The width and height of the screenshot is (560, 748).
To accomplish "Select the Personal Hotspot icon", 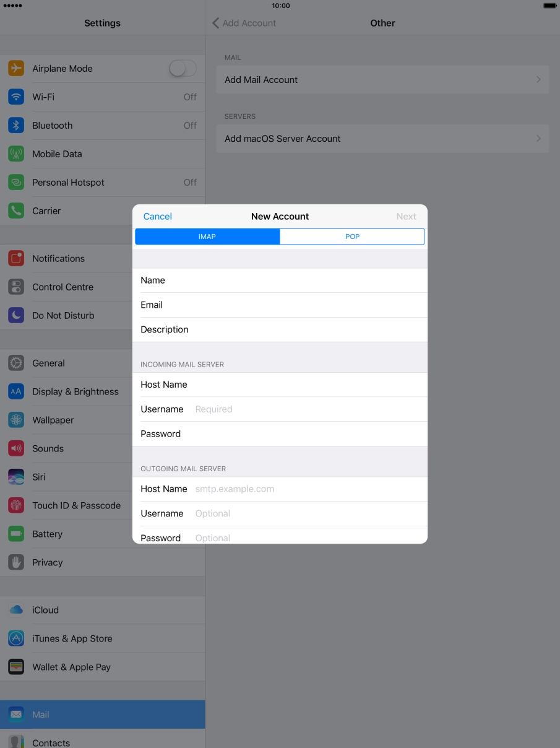I will (16, 182).
